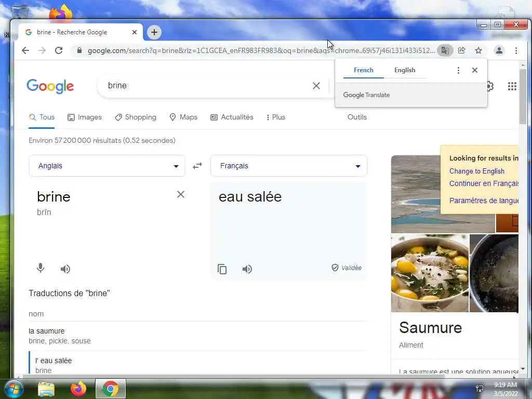Open Firefox from the taskbar

[x=78, y=389]
